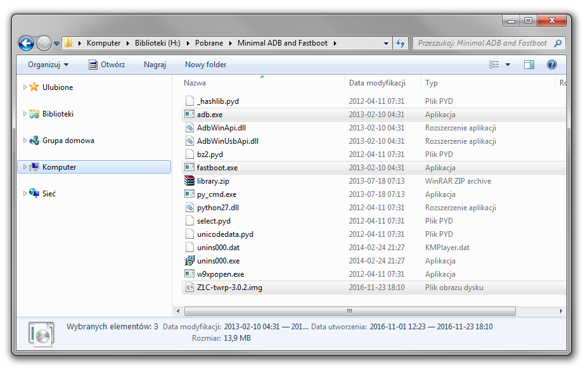Click the magnifier search icon
The image size is (588, 373).
pos(558,43)
